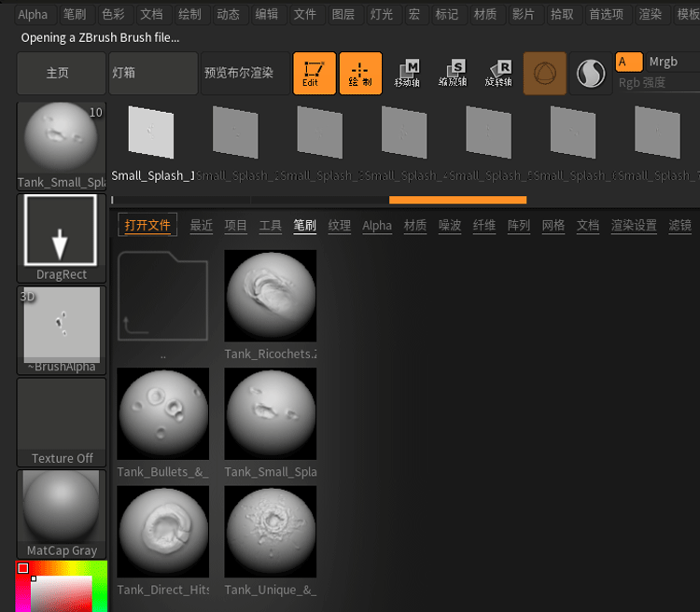
Task: Open the 渲染 render menu
Action: click(x=651, y=15)
